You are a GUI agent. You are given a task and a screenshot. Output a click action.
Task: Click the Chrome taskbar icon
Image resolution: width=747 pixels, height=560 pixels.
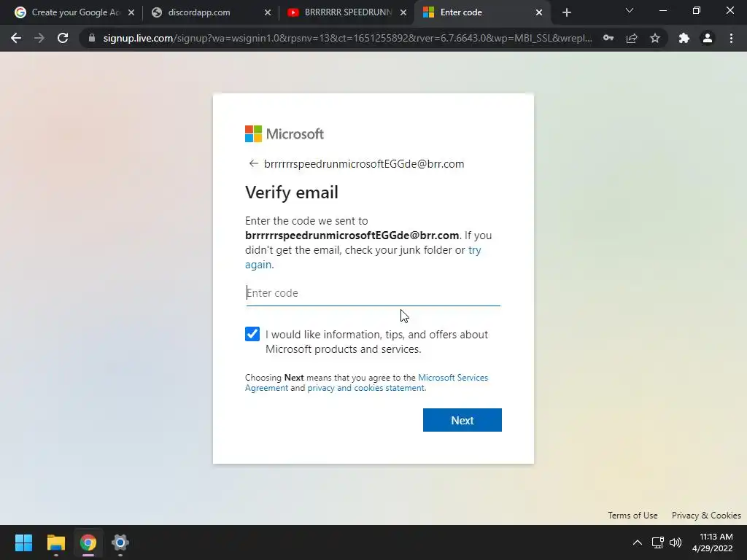88,542
